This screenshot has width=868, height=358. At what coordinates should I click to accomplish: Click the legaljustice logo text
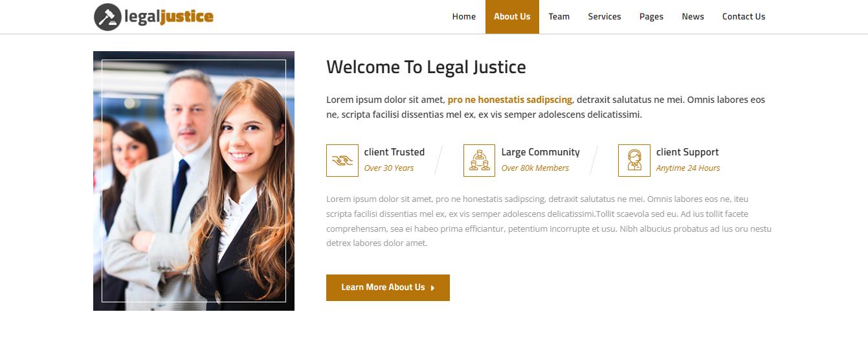pyautogui.click(x=168, y=17)
